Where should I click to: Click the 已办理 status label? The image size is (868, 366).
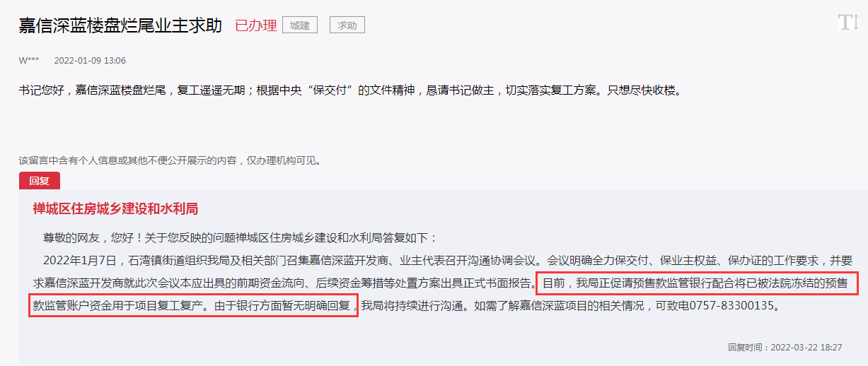point(255,26)
